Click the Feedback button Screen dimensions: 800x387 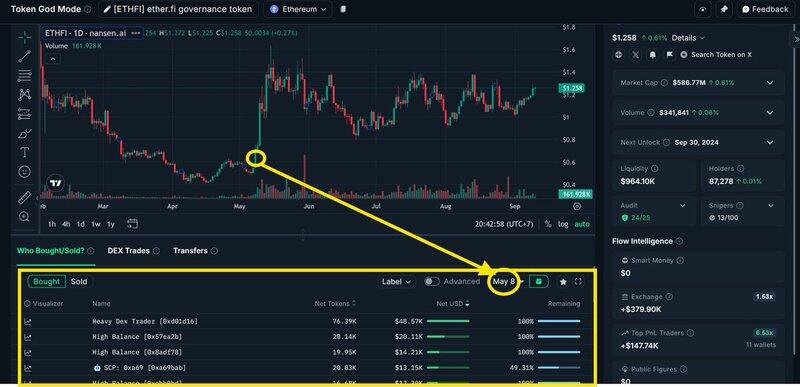(765, 9)
